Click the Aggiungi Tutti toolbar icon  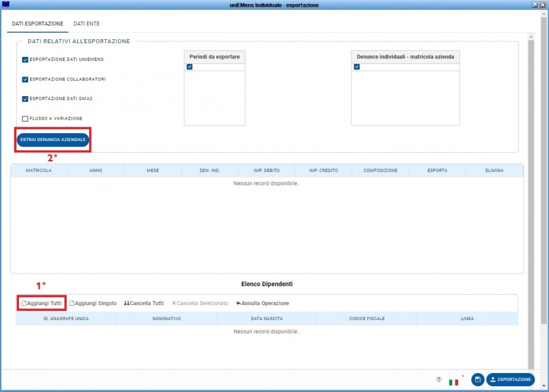pyautogui.click(x=24, y=303)
